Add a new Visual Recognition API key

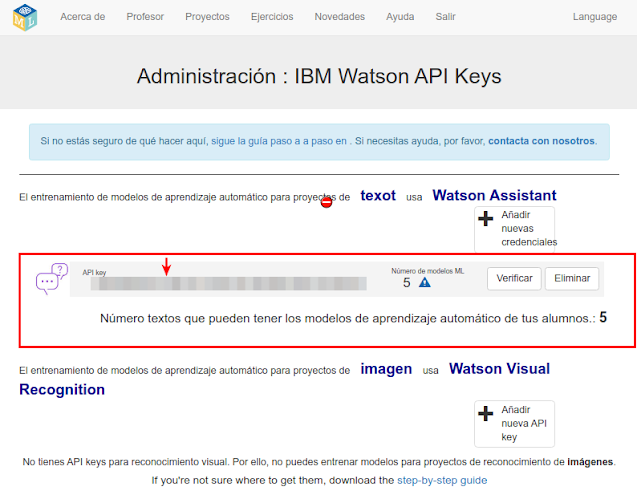[514, 424]
